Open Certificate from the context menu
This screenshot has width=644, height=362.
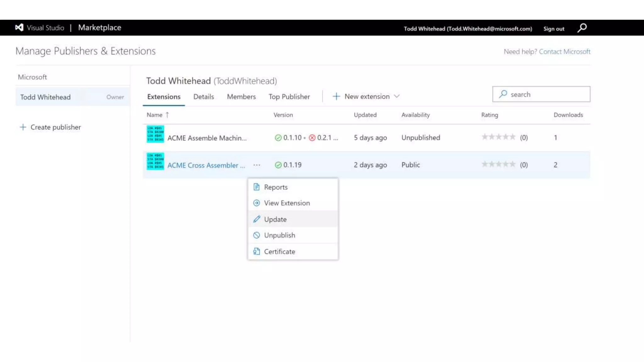click(x=279, y=251)
